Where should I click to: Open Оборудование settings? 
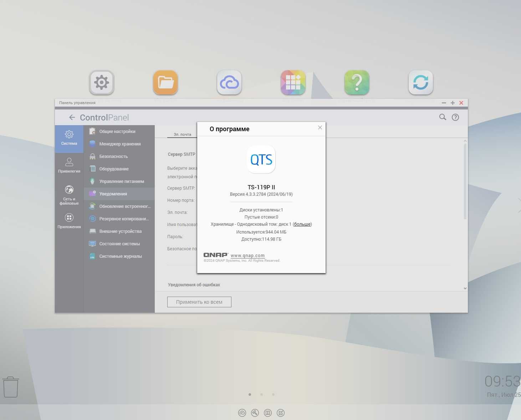point(119,169)
